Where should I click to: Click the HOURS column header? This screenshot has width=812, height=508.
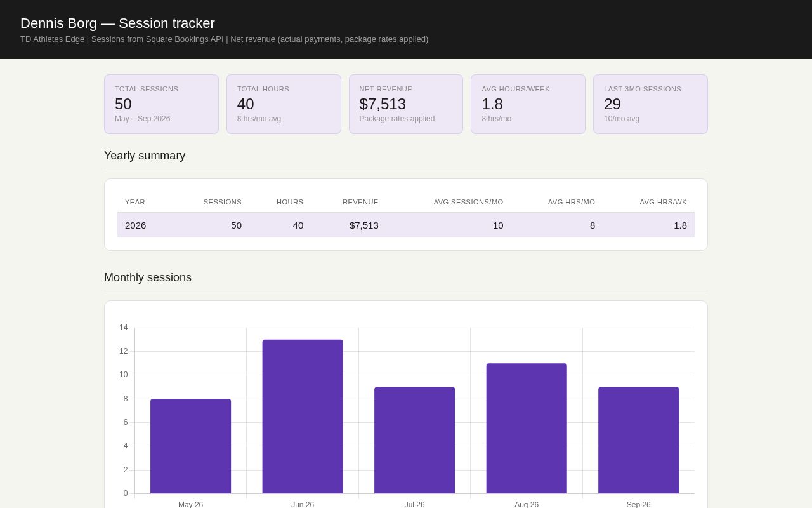(290, 202)
